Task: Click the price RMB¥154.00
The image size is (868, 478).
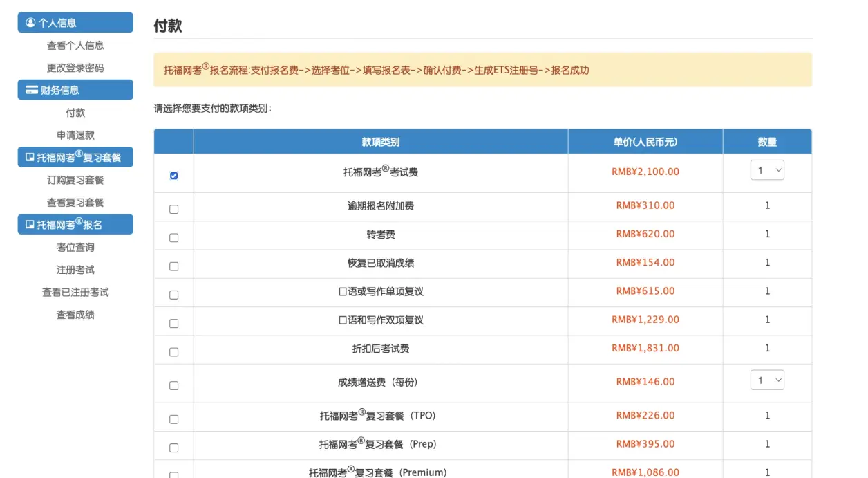Action: [x=645, y=262]
